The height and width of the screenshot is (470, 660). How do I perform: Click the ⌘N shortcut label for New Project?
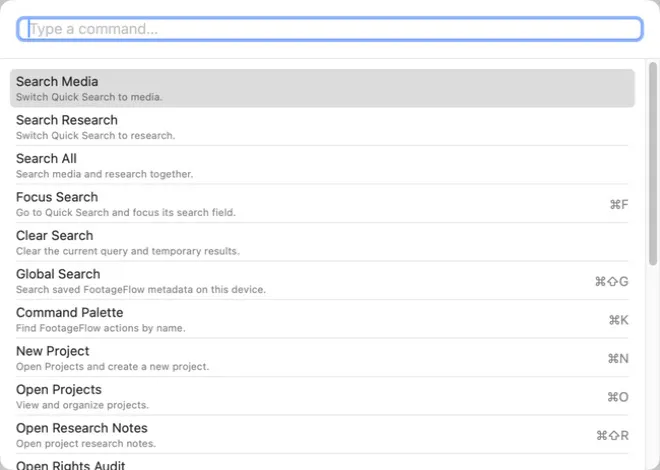coord(618,358)
